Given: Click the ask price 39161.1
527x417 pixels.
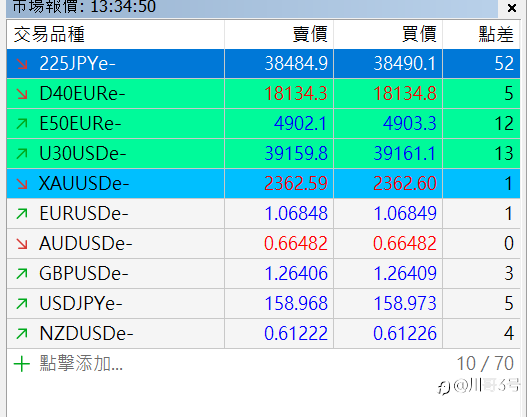Looking at the screenshot, I should click(405, 154).
